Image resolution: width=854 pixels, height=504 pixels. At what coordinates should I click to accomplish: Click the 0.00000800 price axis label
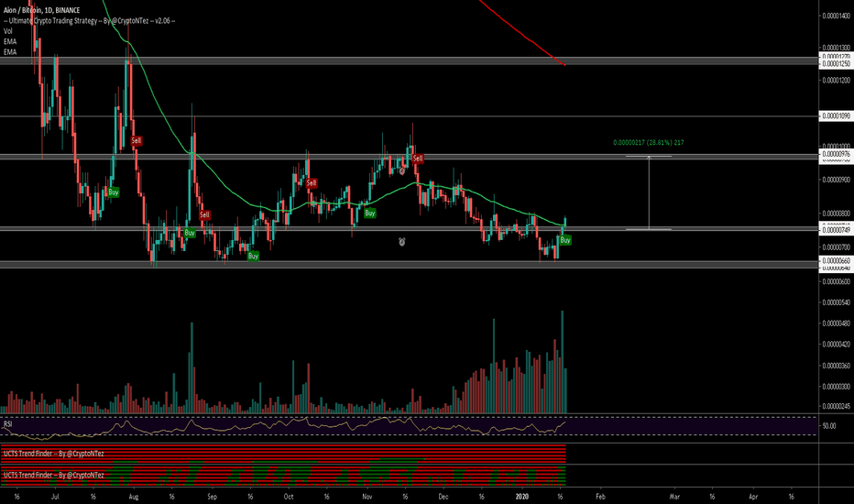coord(836,214)
